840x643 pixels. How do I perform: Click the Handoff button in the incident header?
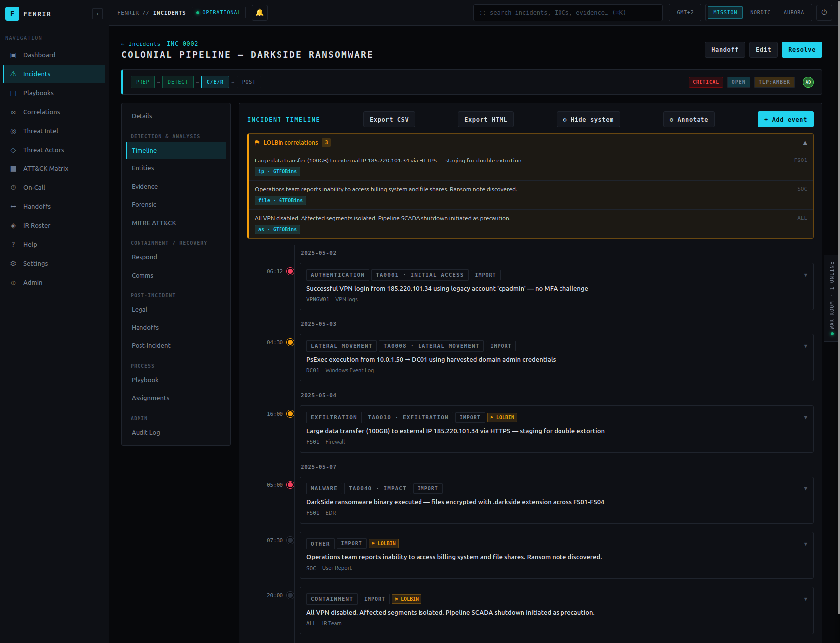725,50
